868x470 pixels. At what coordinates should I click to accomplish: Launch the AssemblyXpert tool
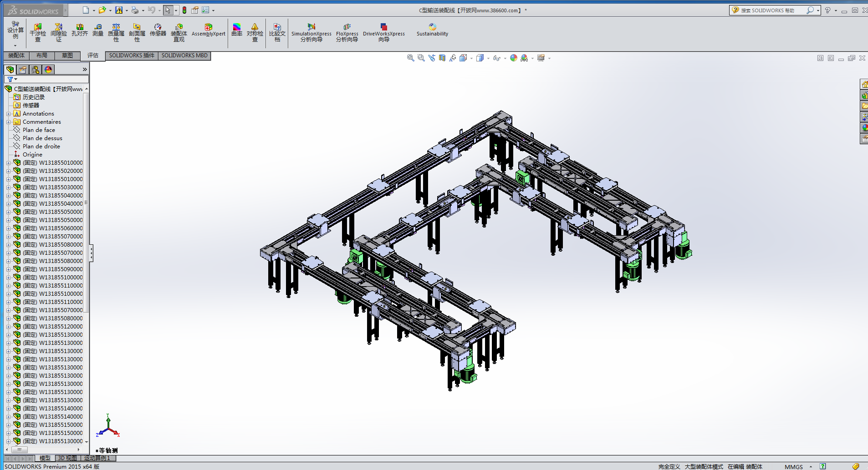(208, 30)
